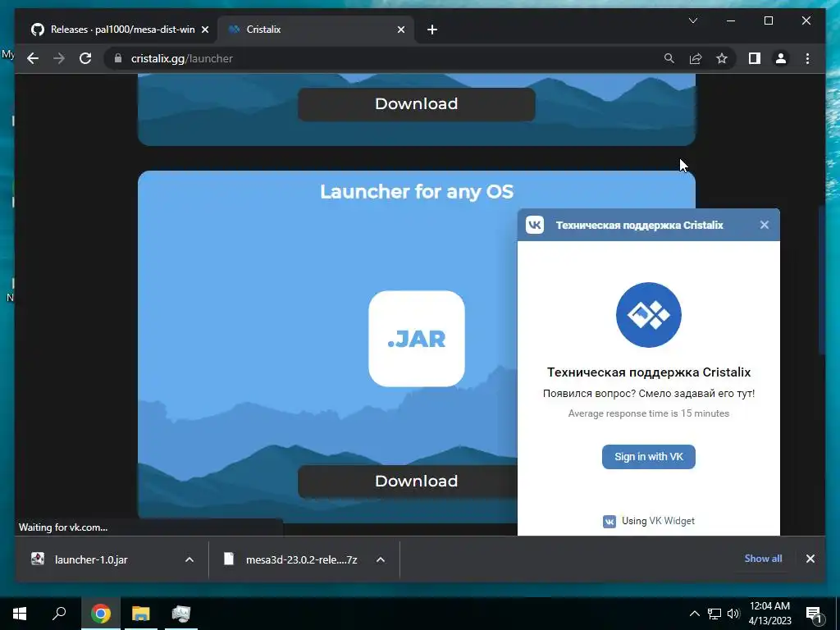Click the upper Download button
The width and height of the screenshot is (840, 630).
[416, 104]
